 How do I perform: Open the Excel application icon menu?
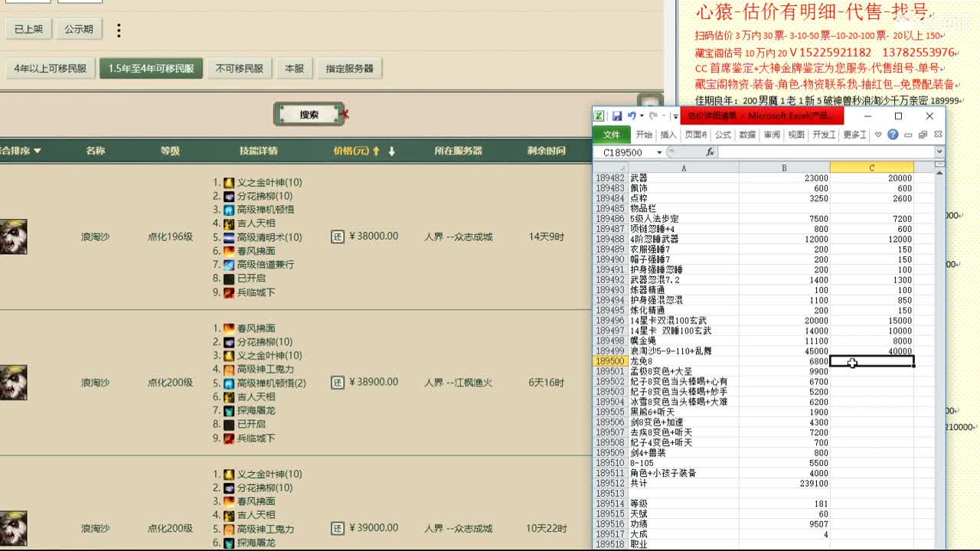point(599,116)
